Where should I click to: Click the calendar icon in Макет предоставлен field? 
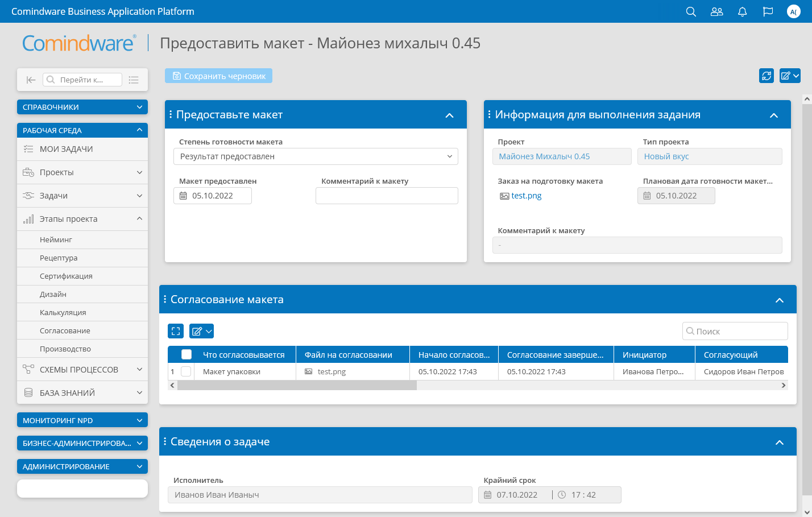[183, 196]
